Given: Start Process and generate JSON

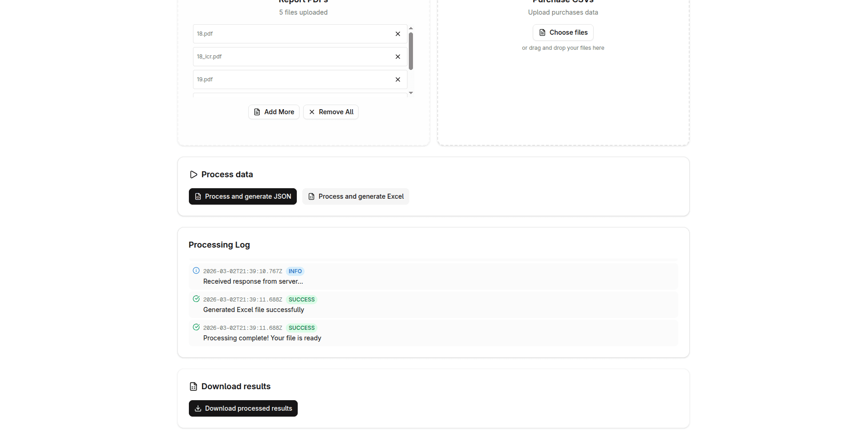Looking at the screenshot, I should tap(242, 196).
